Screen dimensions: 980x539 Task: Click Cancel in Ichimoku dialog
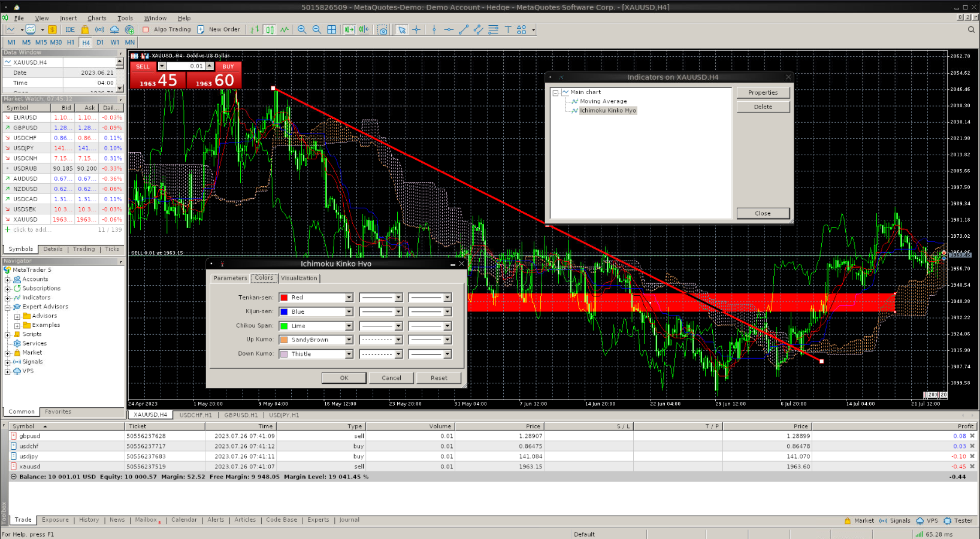[x=392, y=378]
